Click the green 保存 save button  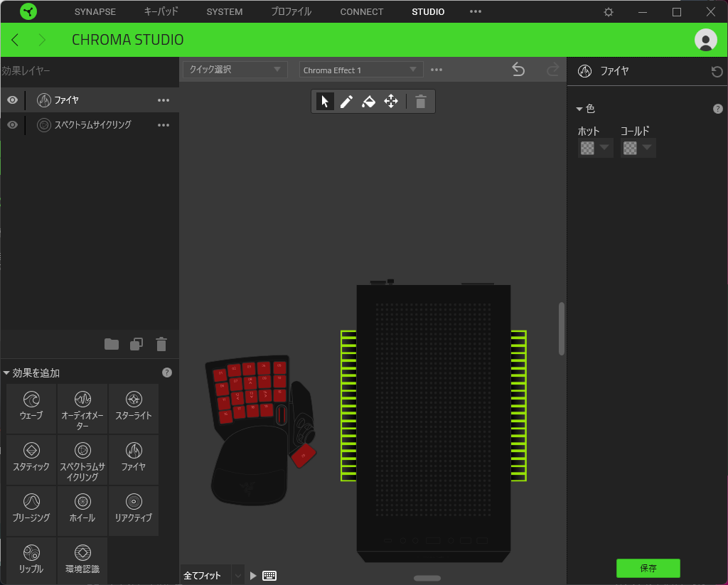(648, 569)
